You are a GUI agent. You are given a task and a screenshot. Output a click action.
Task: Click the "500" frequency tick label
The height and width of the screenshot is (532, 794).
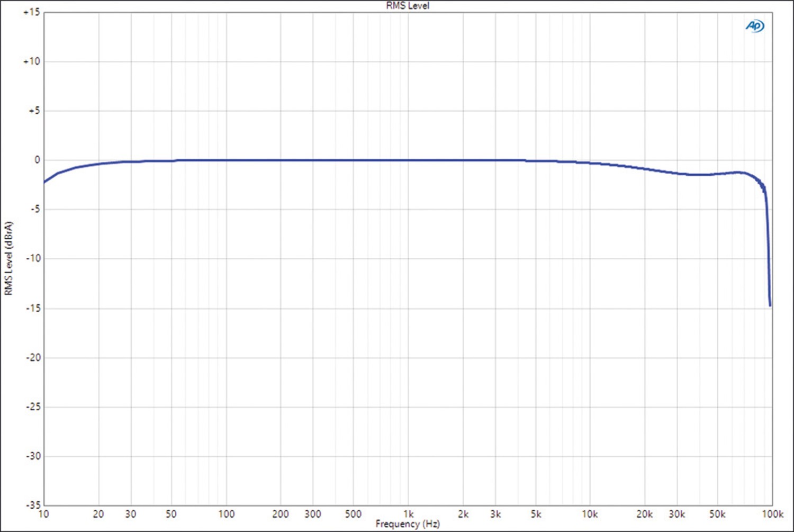click(353, 514)
